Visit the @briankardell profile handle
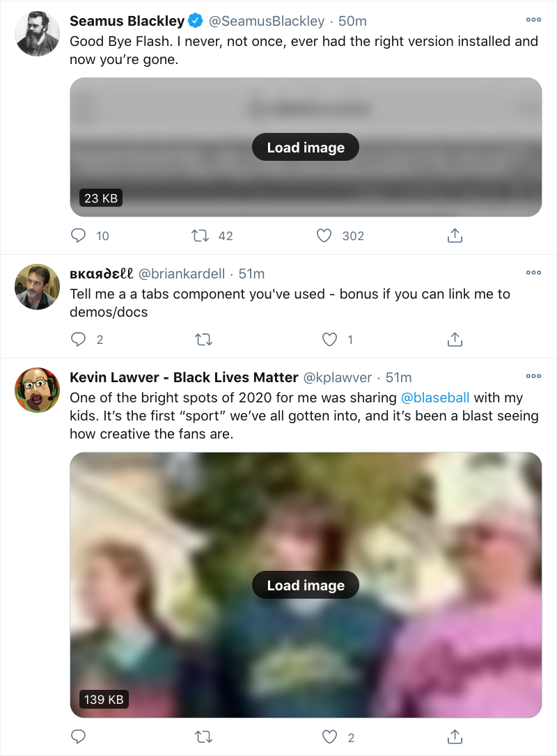557x756 pixels. (x=189, y=274)
